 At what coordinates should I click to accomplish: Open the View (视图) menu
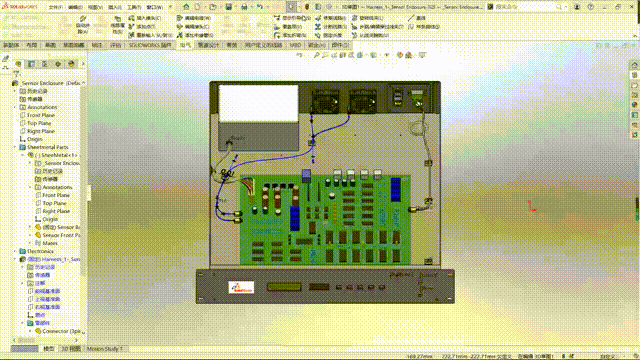click(x=95, y=7)
